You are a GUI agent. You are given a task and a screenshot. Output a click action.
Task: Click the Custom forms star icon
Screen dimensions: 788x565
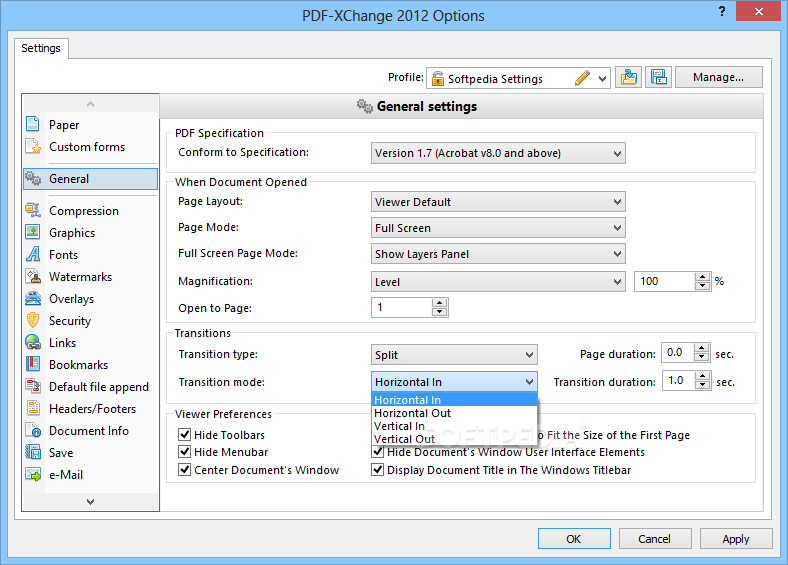pyautogui.click(x=33, y=146)
